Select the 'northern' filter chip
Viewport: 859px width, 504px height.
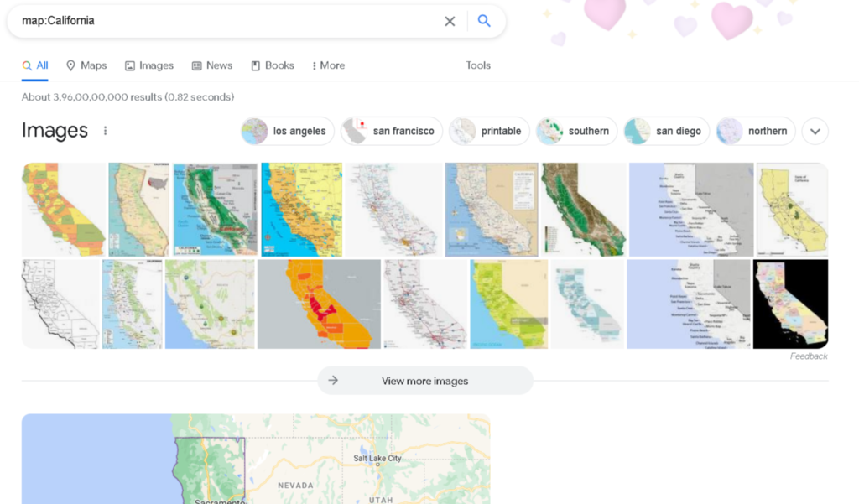point(755,131)
